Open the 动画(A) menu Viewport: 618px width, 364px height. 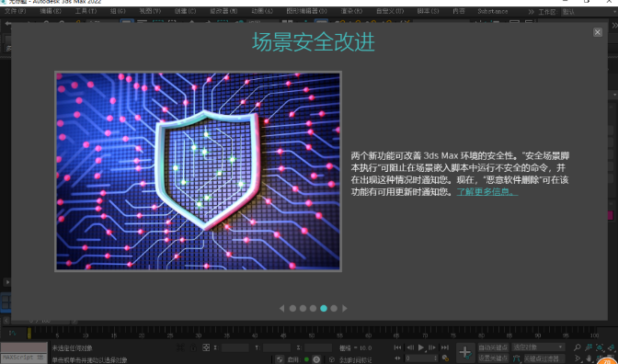click(x=262, y=11)
